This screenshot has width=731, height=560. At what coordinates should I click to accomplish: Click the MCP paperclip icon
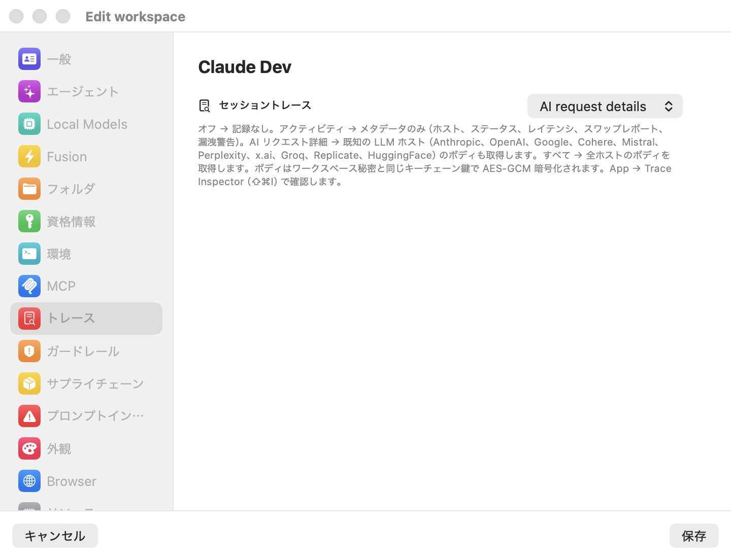tap(29, 286)
